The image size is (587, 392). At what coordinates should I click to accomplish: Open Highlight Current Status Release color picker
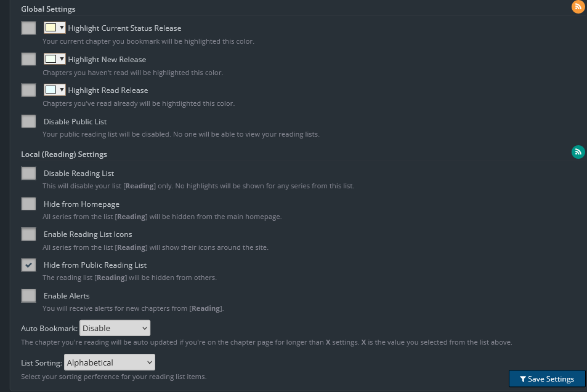(x=55, y=28)
